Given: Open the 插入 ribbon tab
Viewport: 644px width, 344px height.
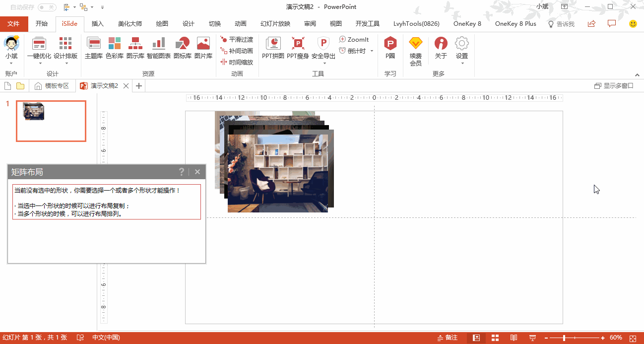Looking at the screenshot, I should (98, 24).
